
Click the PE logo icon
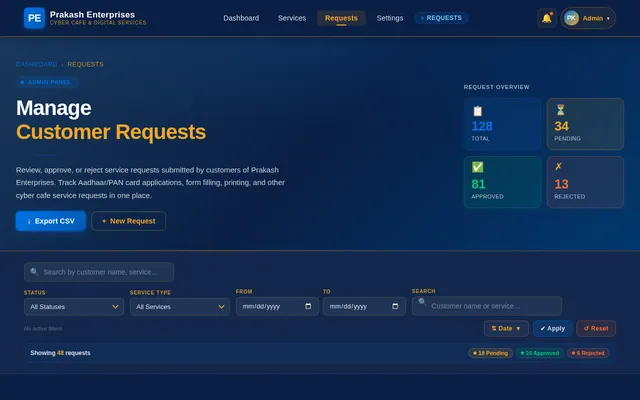(34, 18)
